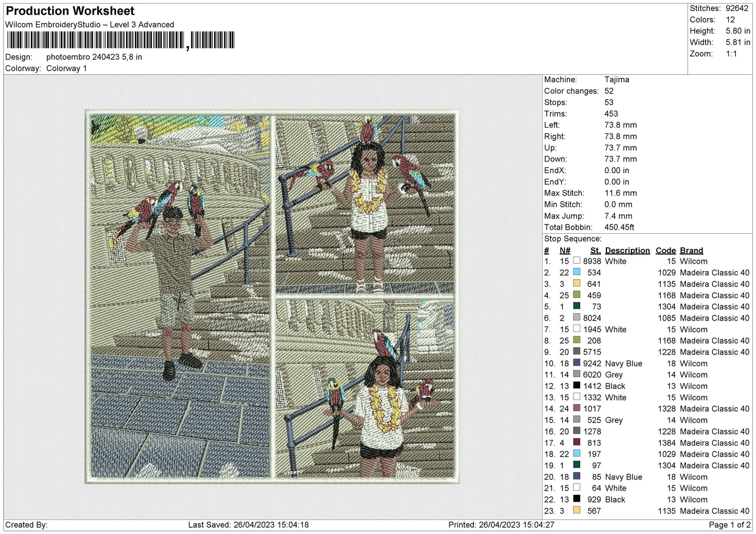Select the design name photoembro 240423 5,8 in
The height and width of the screenshot is (534, 756).
pyautogui.click(x=94, y=57)
